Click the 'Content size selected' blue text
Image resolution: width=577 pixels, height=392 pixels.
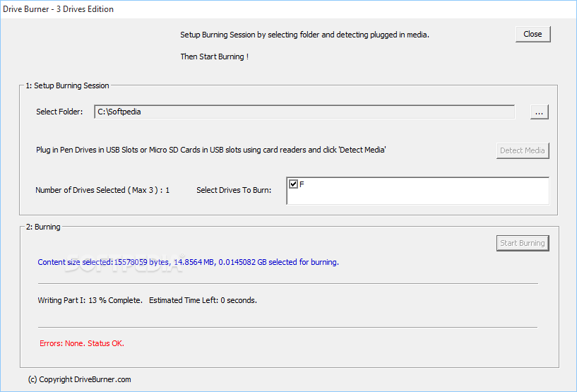pos(188,262)
